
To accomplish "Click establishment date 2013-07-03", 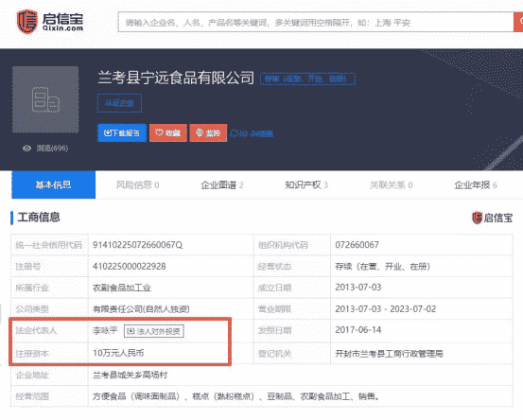I will (357, 288).
